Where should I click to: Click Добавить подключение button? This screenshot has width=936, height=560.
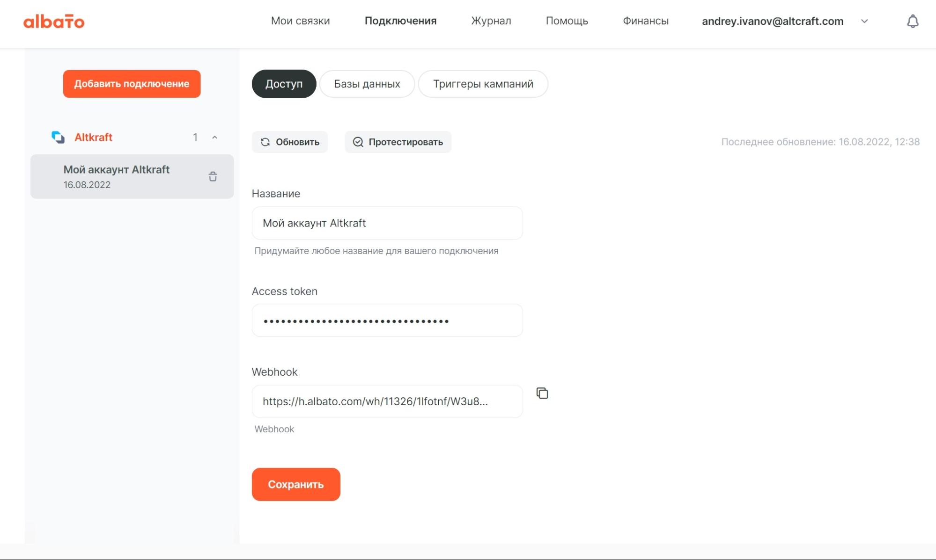point(132,84)
